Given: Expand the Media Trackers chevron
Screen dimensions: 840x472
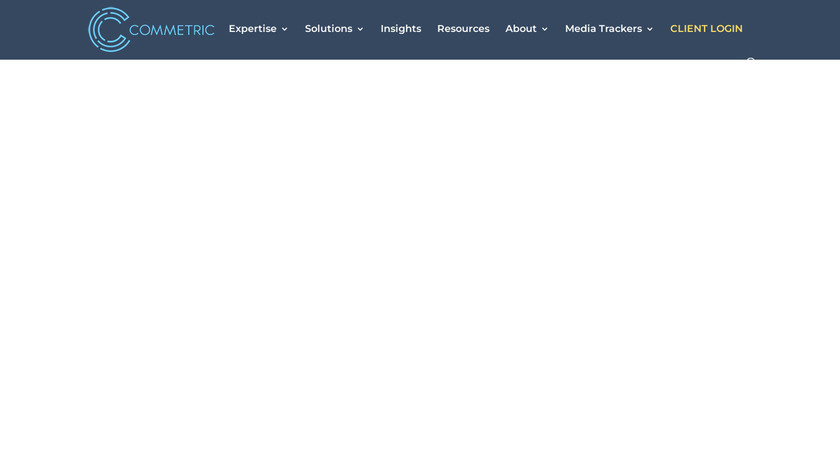Looking at the screenshot, I should [650, 29].
